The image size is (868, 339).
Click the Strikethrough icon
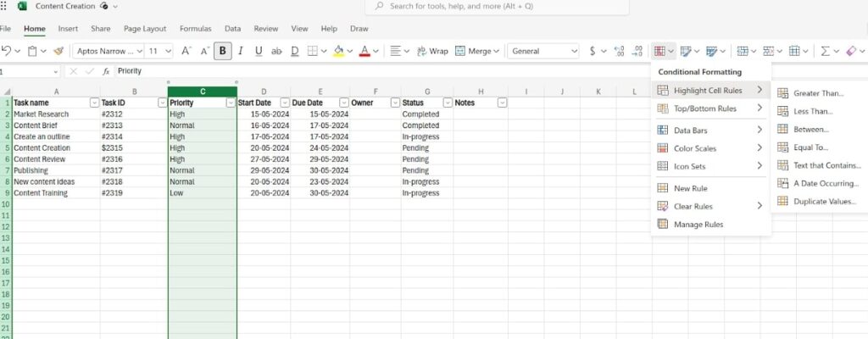coord(276,51)
